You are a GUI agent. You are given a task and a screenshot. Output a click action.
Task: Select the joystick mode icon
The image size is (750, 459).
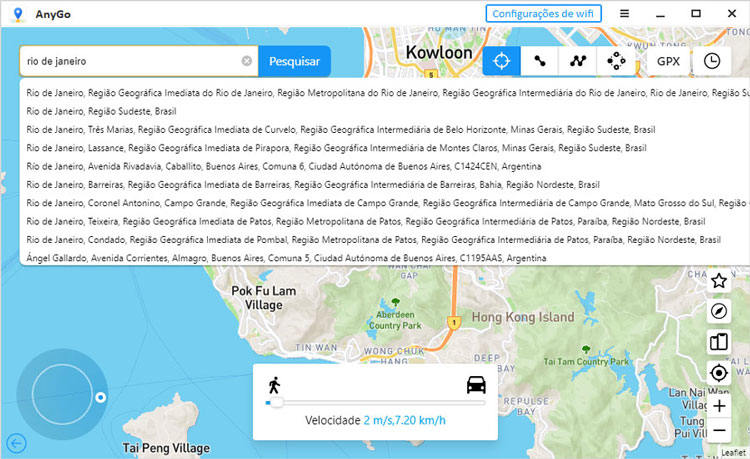(x=616, y=61)
